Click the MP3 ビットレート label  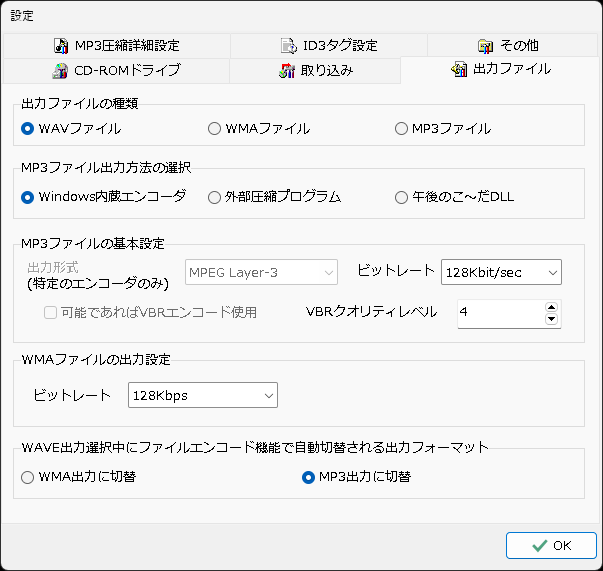coord(396,270)
